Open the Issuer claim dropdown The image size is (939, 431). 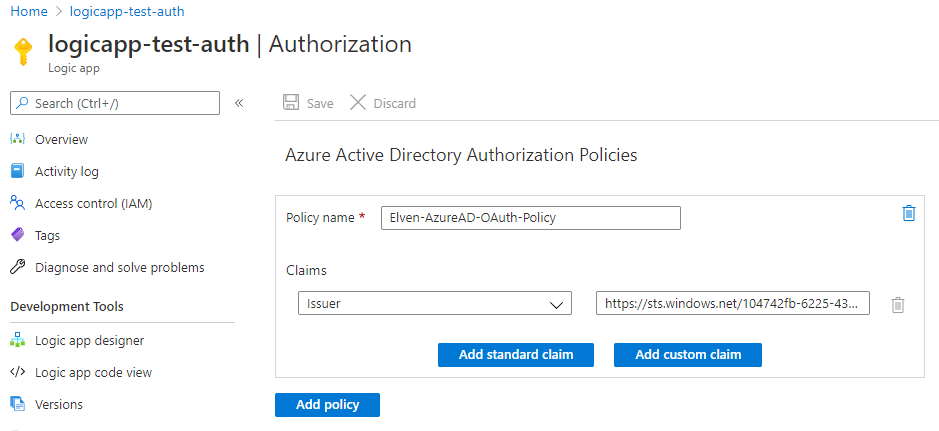[435, 303]
